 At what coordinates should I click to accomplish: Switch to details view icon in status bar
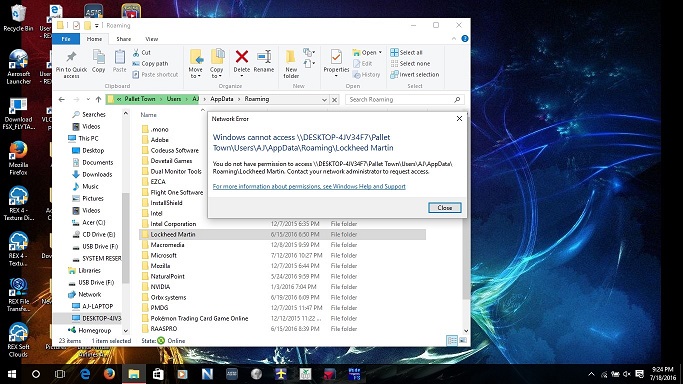[x=452, y=340]
